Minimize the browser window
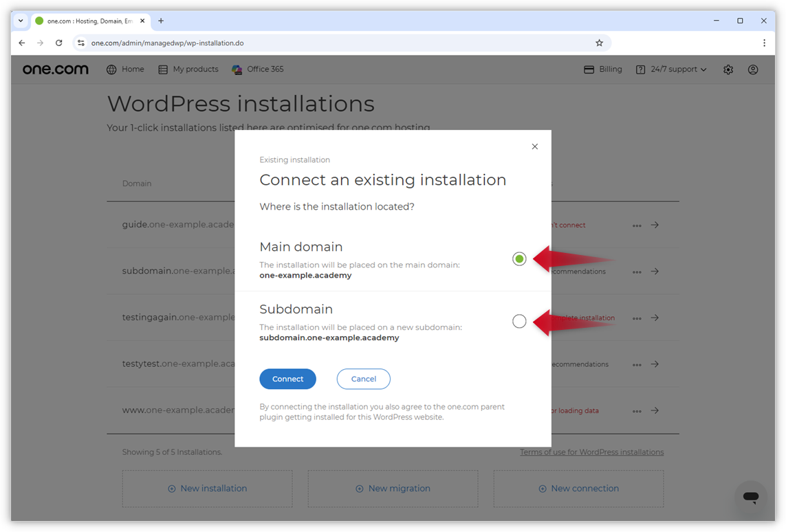Viewport: 786px width, 532px height. click(717, 21)
